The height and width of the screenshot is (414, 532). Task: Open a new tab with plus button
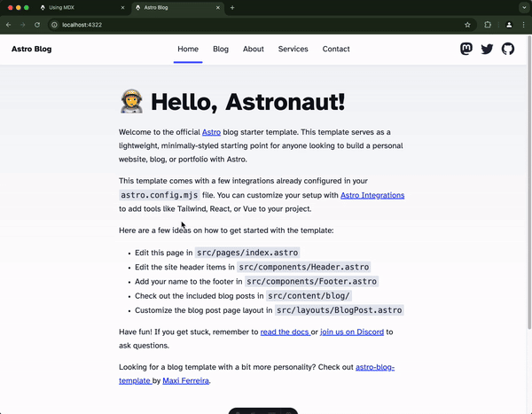click(232, 7)
